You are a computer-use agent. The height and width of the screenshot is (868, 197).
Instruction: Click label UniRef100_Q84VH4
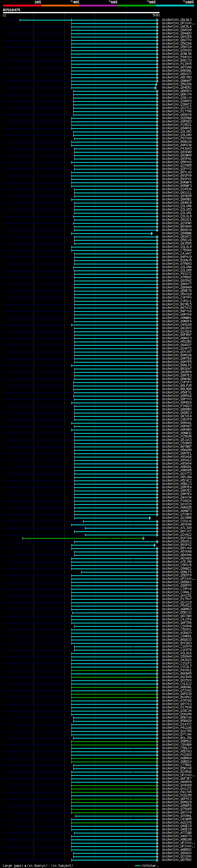coord(177,555)
